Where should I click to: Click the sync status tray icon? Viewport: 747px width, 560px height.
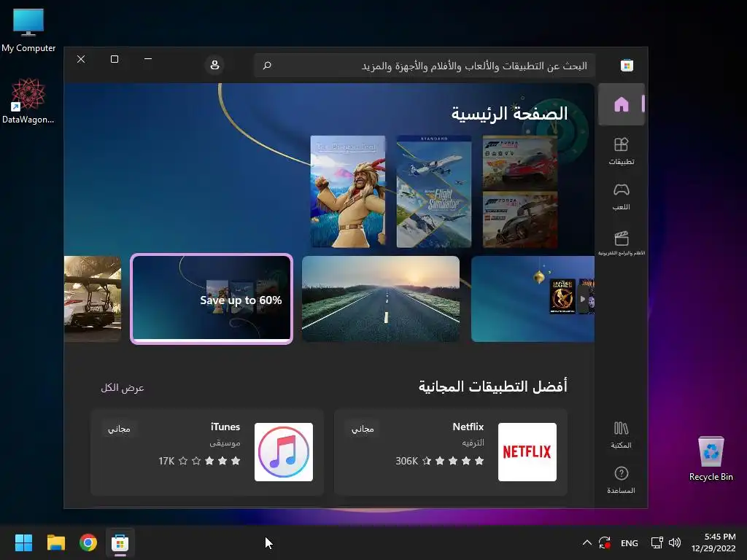pos(605,542)
